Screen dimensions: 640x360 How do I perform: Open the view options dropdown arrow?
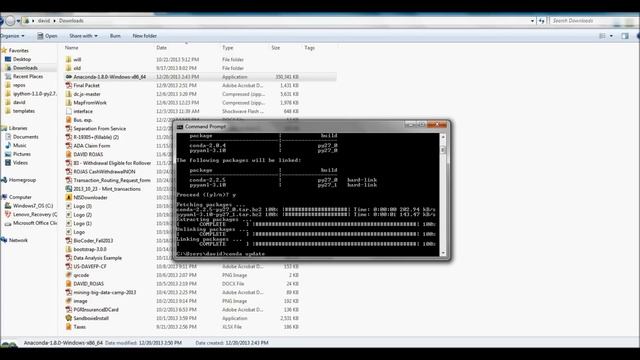tap(611, 36)
